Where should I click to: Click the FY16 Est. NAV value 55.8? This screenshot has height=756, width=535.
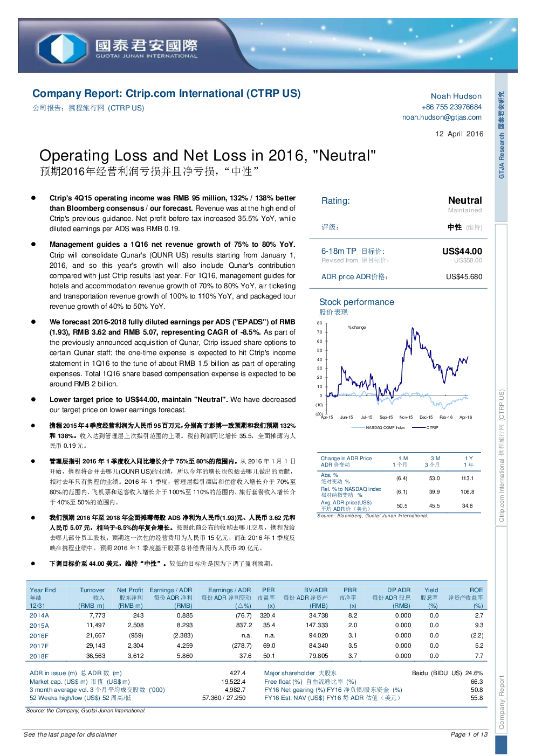point(477,698)
